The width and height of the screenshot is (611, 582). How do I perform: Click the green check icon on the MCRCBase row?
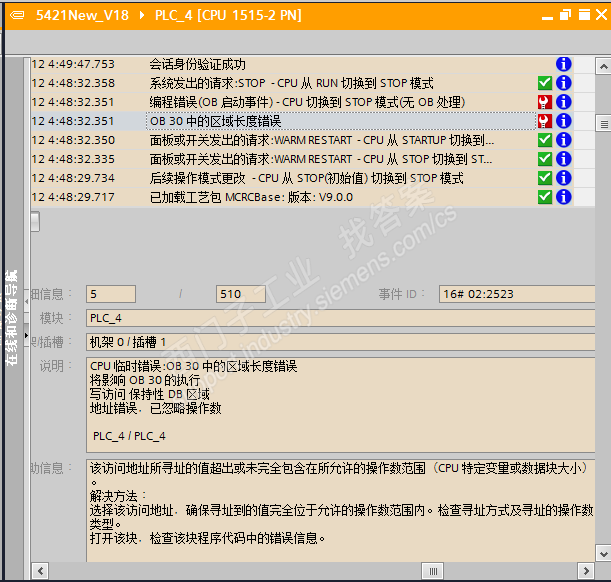tap(545, 197)
